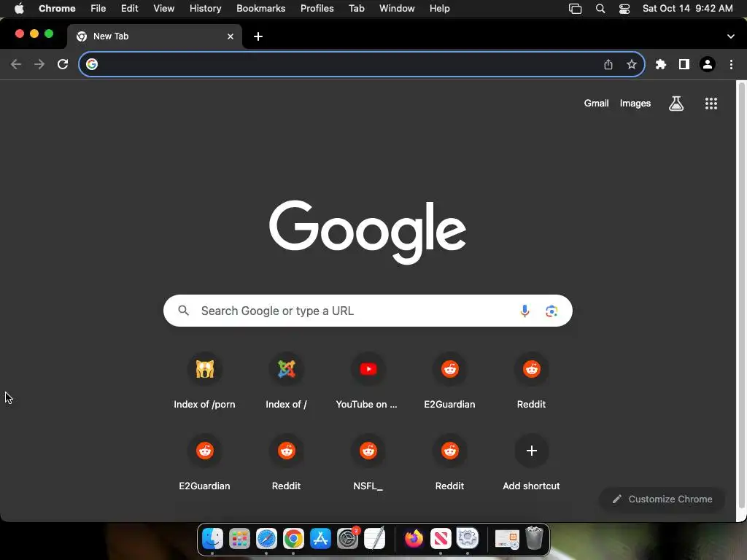Open the Reddit shortcut directly above Add shortcut
Screen dimensions: 747x560
coord(532,381)
